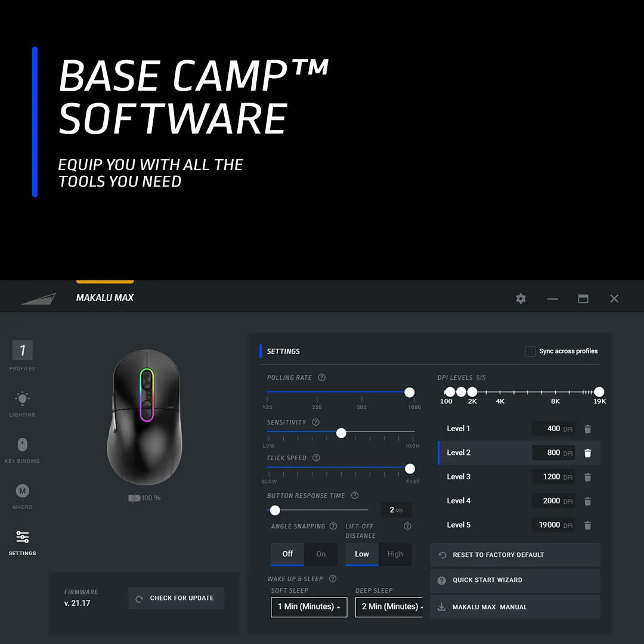Set Lift-Off Distance to Low

[x=362, y=554]
